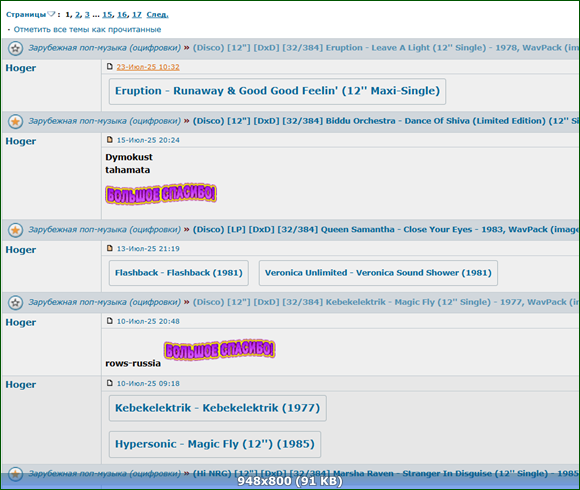
Task: Click the След. next page link
Action: point(157,14)
